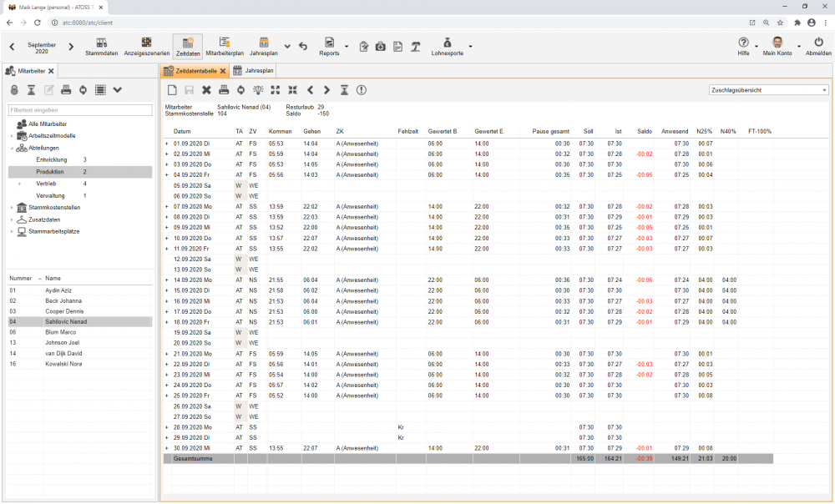Select Entwicklung department

(52, 160)
